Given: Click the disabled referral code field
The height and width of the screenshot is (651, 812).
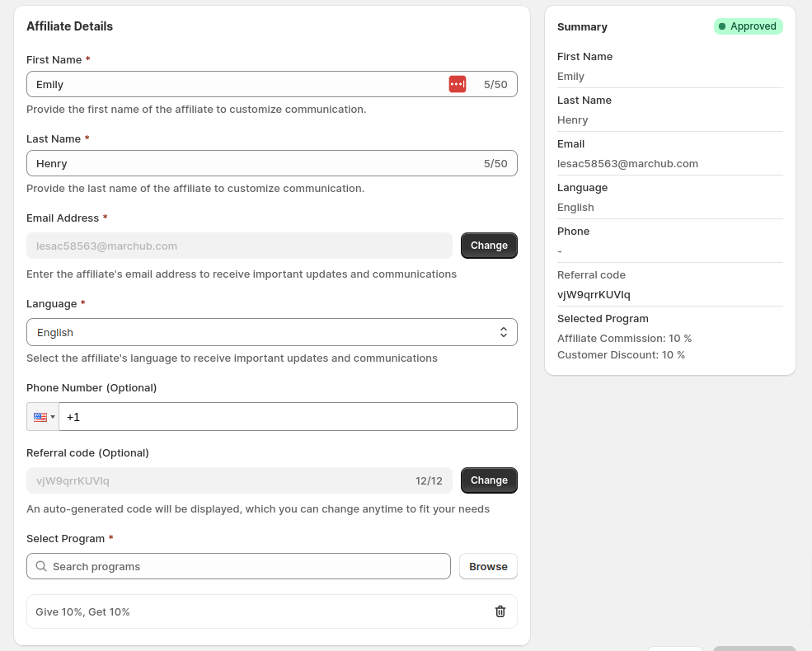Looking at the screenshot, I should point(206,480).
